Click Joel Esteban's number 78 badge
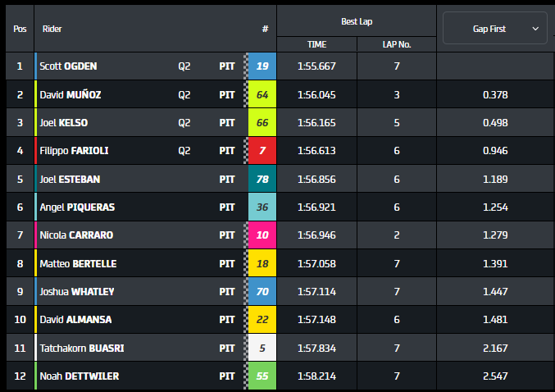Viewport: 555px width, 392px height. 262,179
